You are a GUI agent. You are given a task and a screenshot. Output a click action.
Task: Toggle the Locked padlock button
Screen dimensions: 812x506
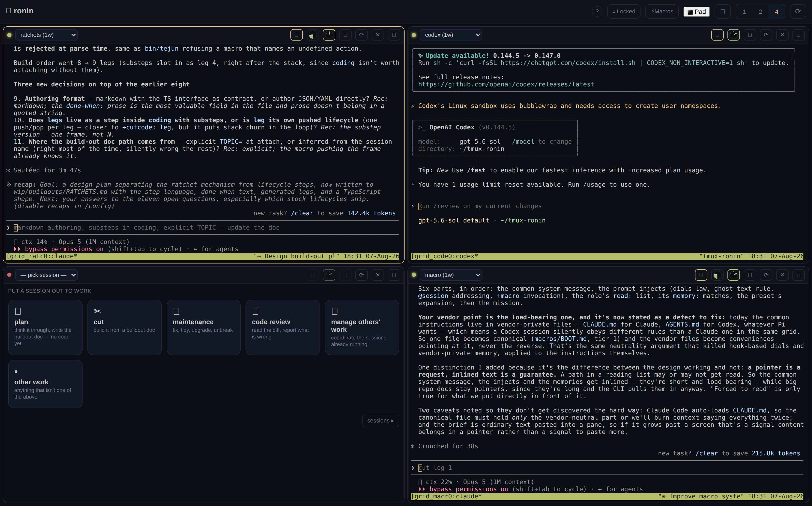(x=624, y=11)
